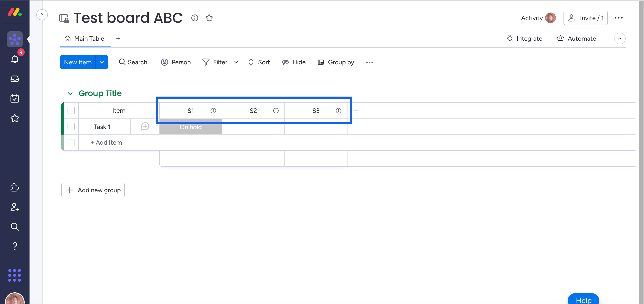The height and width of the screenshot is (304, 644).
Task: Toggle the Hide columns option
Action: (294, 62)
